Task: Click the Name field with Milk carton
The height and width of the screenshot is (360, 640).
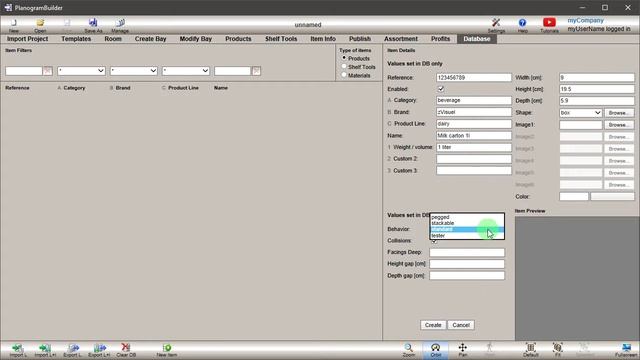Action: tap(473, 135)
